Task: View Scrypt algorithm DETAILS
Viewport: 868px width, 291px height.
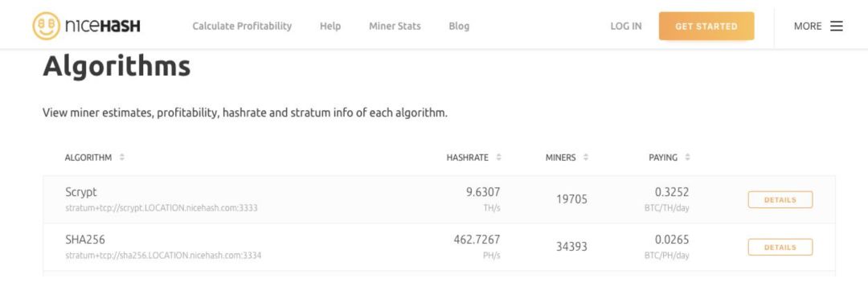Action: click(x=780, y=199)
